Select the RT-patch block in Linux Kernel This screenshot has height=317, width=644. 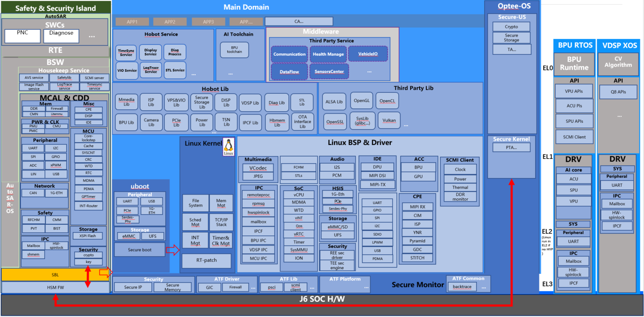point(206,260)
